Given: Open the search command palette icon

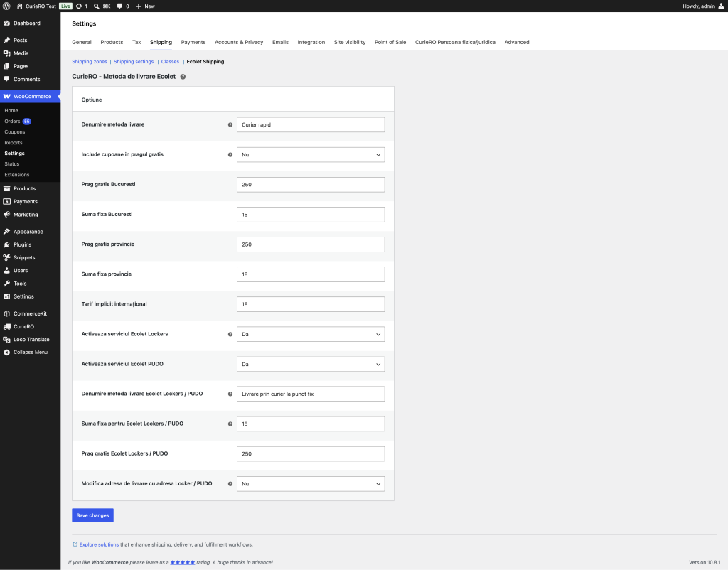Looking at the screenshot, I should coord(96,6).
